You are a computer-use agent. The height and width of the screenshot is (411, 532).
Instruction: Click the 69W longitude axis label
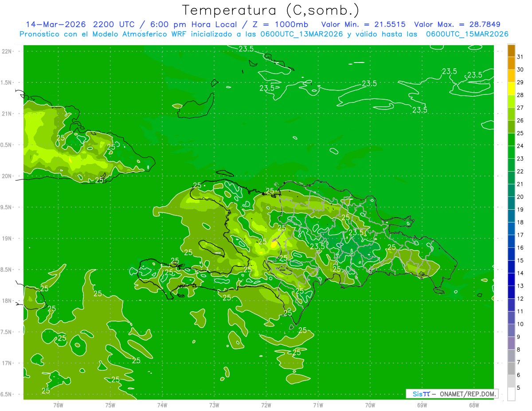click(422, 405)
